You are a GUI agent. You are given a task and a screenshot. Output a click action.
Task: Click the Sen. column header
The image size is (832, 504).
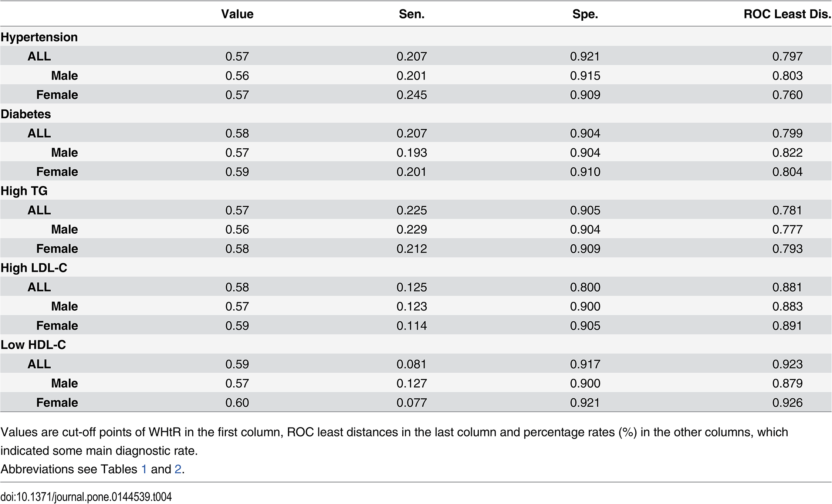coord(412,14)
